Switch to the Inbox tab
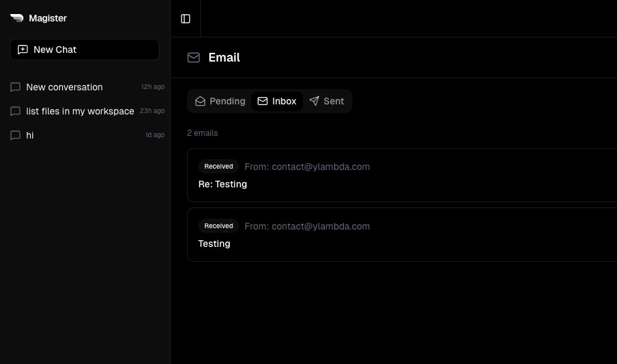 click(277, 101)
